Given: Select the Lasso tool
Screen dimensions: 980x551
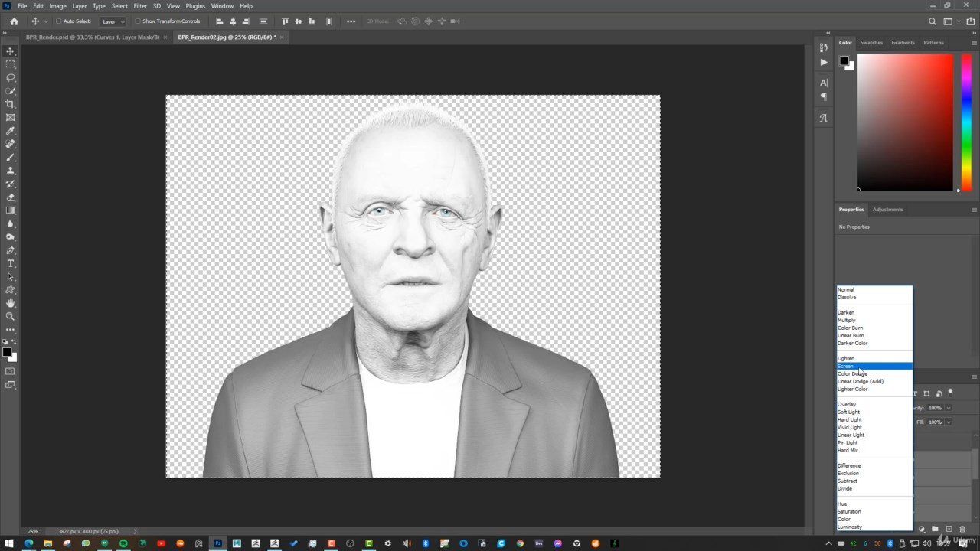Looking at the screenshot, I should click(10, 77).
